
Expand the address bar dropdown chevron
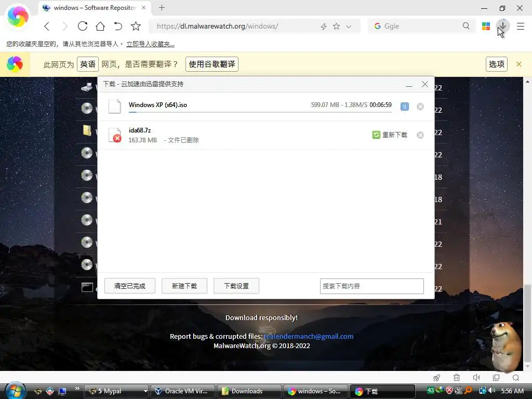(x=349, y=26)
